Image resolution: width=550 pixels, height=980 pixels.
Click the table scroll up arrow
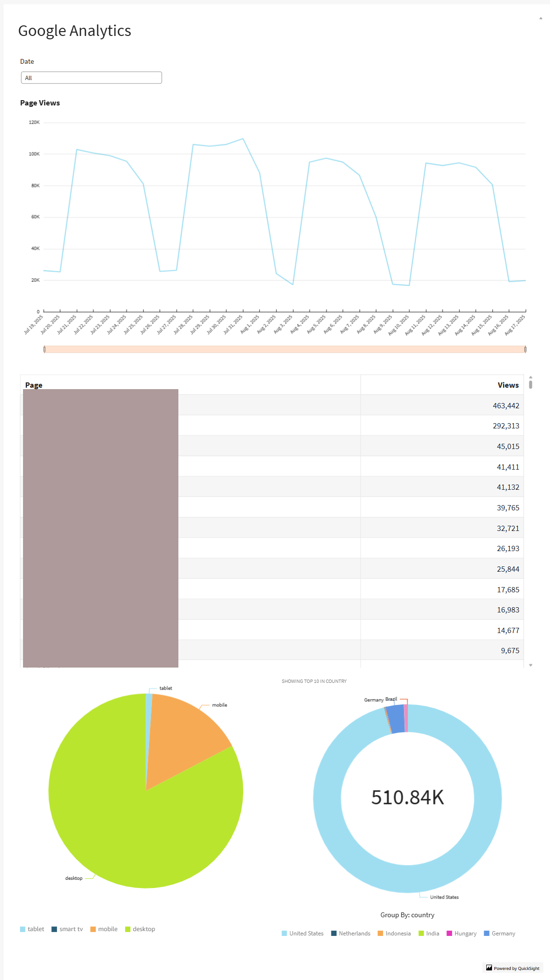point(530,377)
